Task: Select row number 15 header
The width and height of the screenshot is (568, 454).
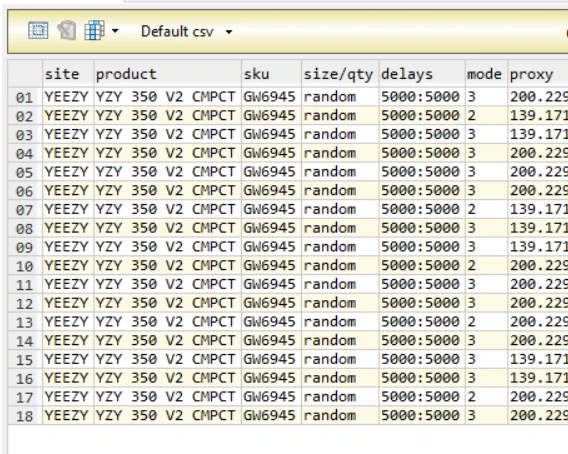Action: tap(25, 360)
